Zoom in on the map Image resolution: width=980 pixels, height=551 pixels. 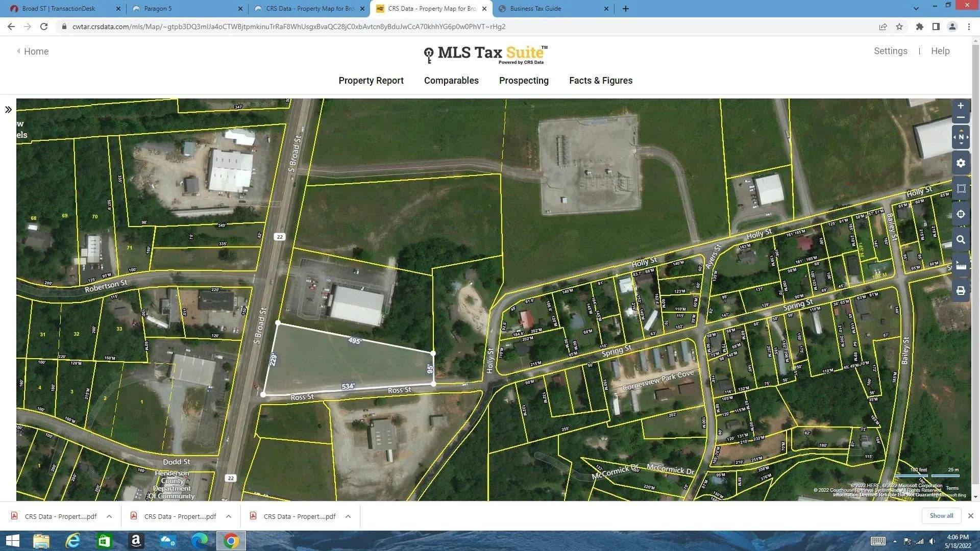[x=960, y=106]
